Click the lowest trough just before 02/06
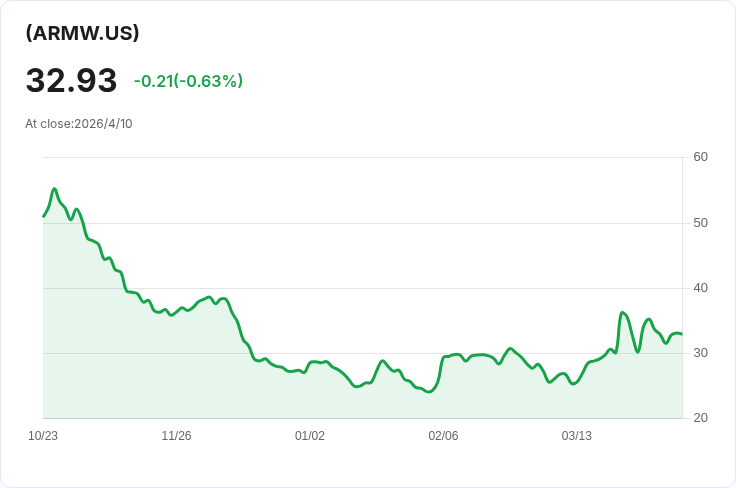This screenshot has height=488, width=736. click(429, 392)
